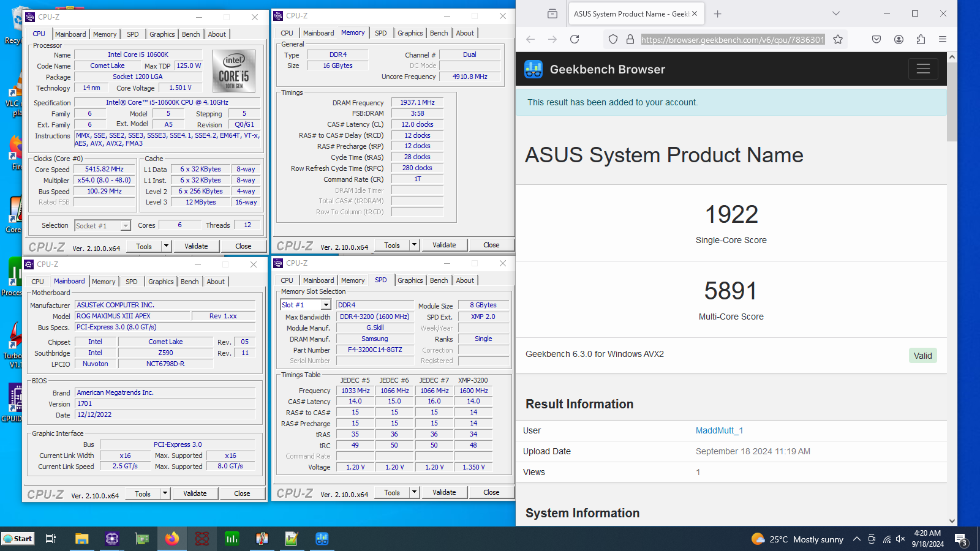List all tabs with the Firefox chevron

coord(836,13)
